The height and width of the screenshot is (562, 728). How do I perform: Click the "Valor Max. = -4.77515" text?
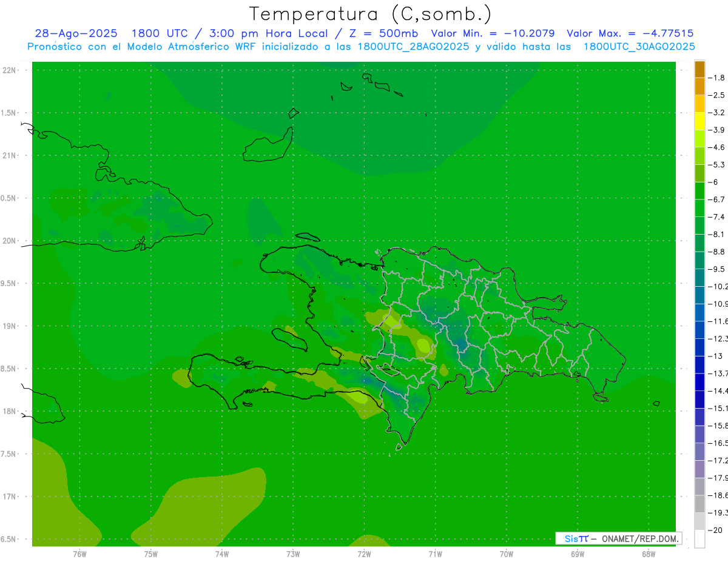pos(630,34)
